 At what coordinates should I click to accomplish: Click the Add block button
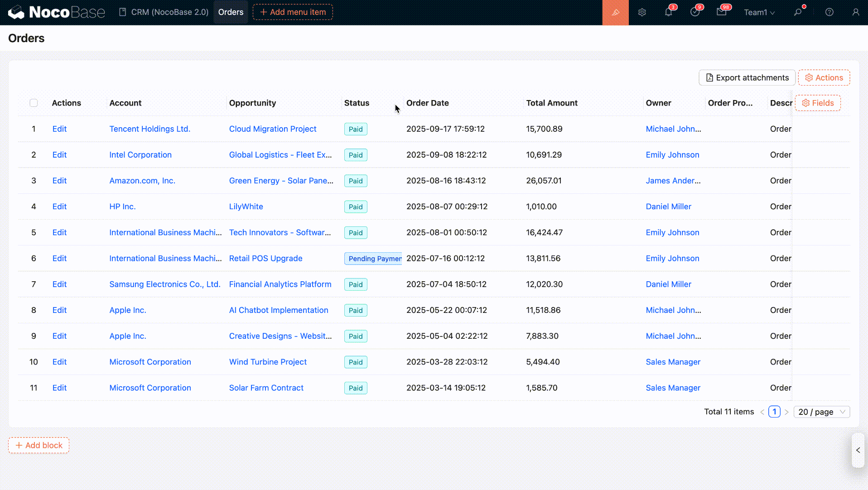(x=39, y=445)
